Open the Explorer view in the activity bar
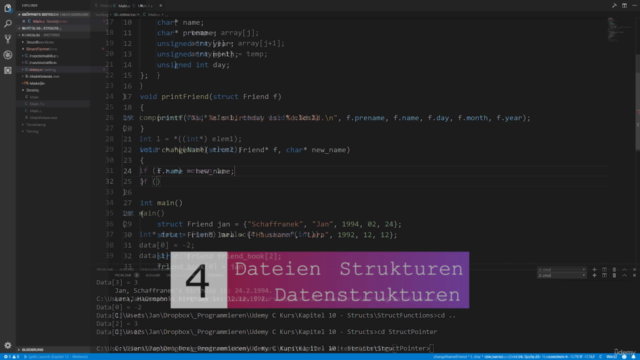640x360 pixels. (x=7, y=8)
